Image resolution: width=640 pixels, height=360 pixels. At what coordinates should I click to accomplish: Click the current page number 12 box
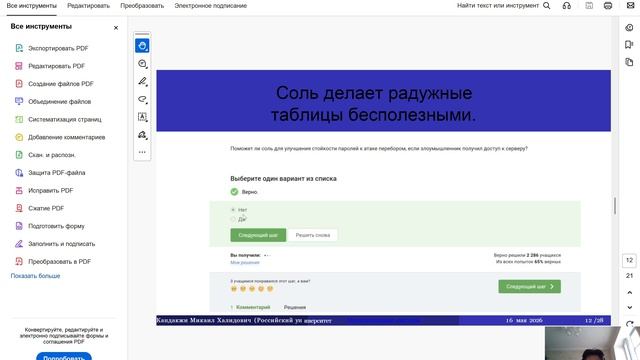pyautogui.click(x=629, y=260)
